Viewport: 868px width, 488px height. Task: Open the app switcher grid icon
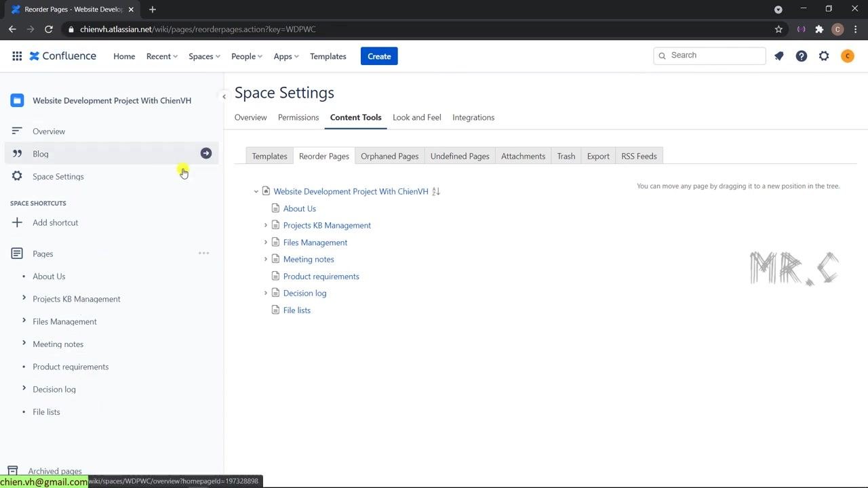point(17,56)
